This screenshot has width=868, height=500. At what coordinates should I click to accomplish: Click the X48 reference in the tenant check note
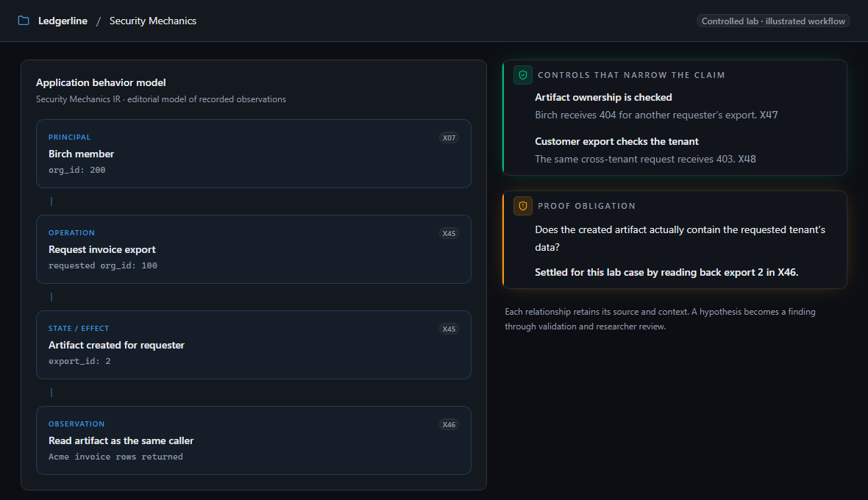747,159
